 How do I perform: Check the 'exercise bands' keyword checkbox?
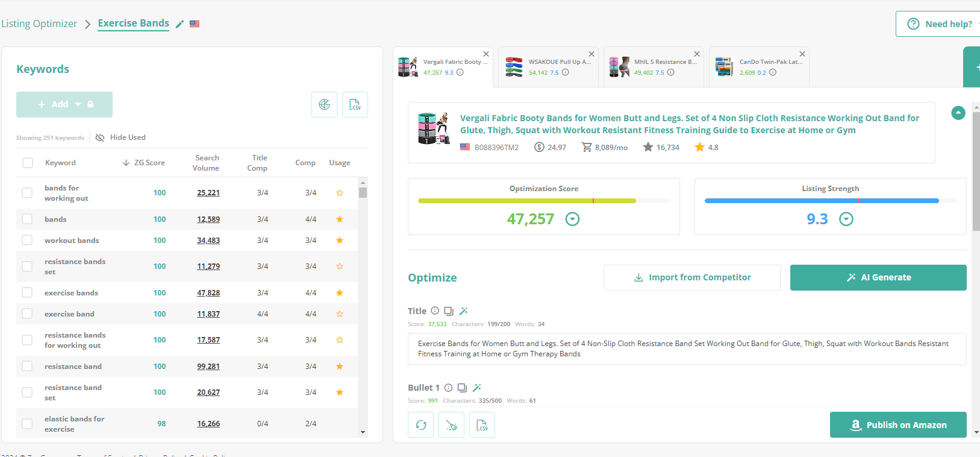pos(27,292)
